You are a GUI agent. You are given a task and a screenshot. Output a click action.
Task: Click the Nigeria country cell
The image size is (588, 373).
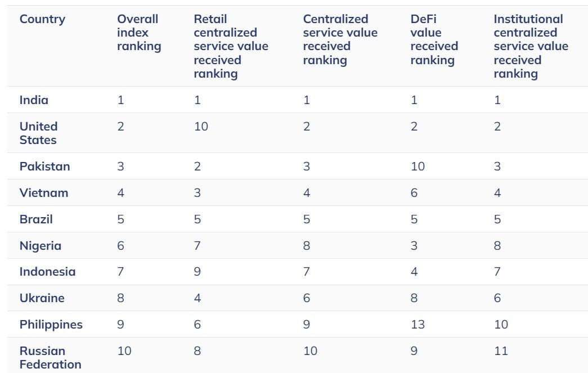point(40,246)
